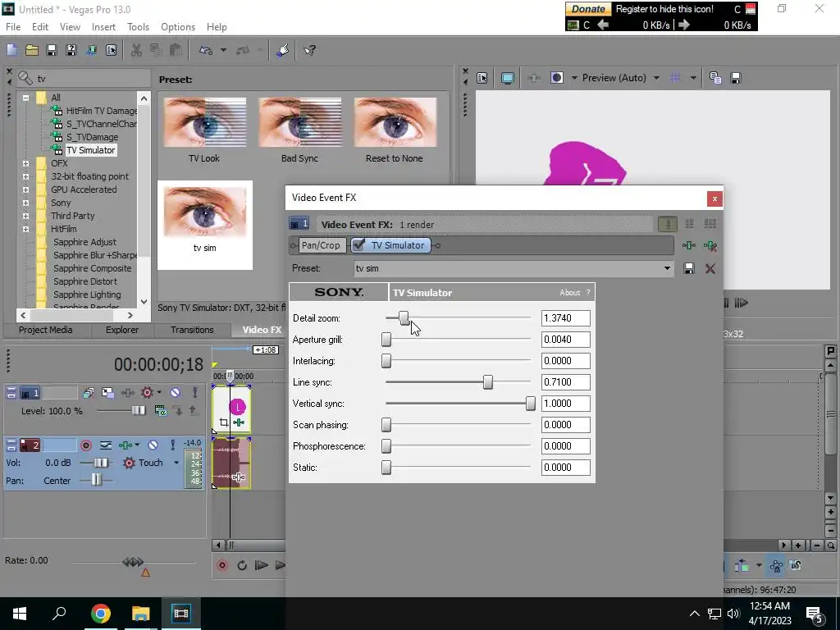Save the project with the floppy icon

(x=52, y=50)
